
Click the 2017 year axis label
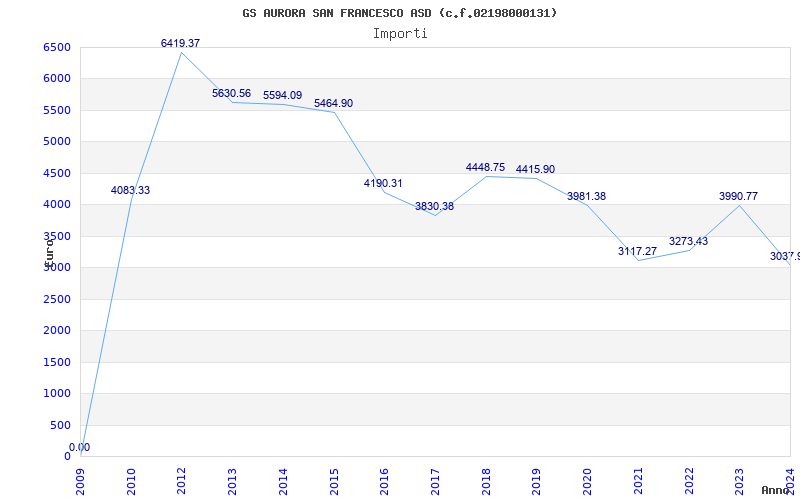click(x=435, y=482)
